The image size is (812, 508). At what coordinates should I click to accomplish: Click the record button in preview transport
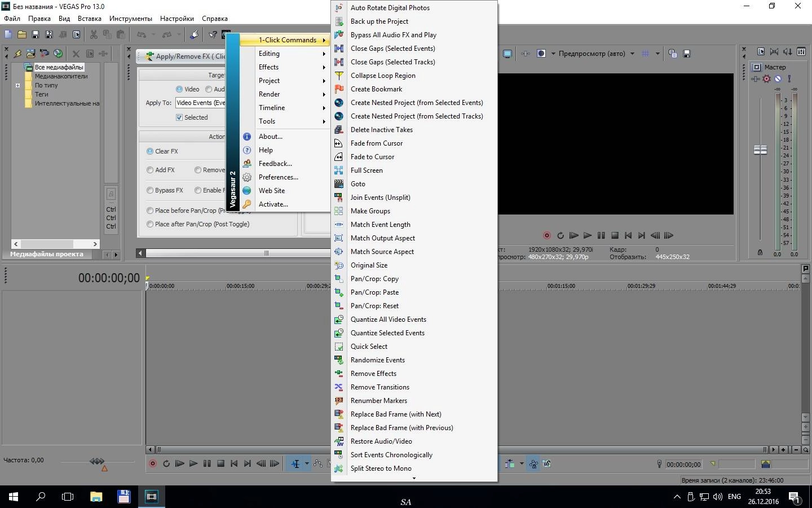[x=546, y=235]
